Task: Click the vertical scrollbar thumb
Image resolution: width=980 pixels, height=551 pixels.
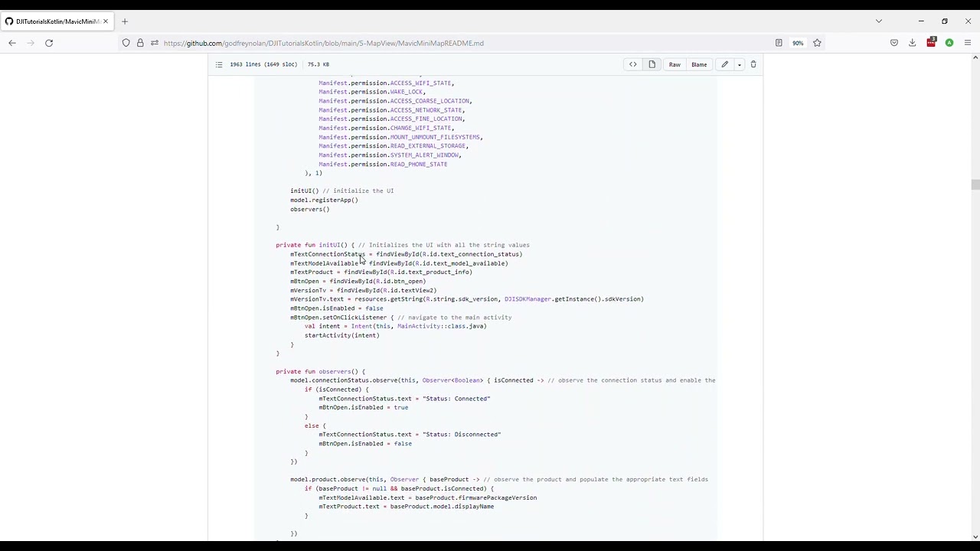Action: [975, 184]
